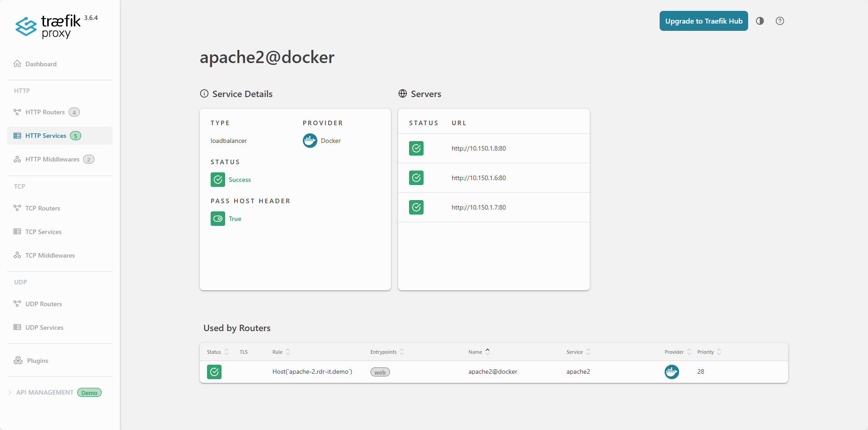868x430 pixels.
Task: Toggle dark/light theme
Action: coord(759,21)
